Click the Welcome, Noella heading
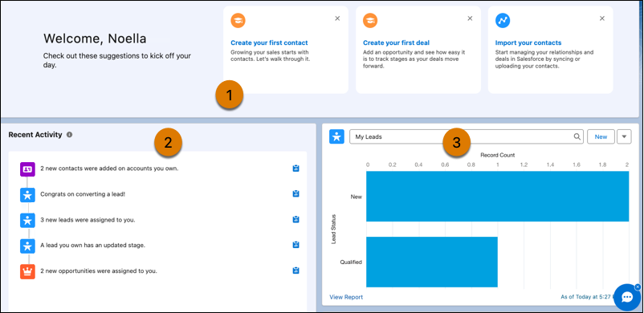The height and width of the screenshot is (313, 644). coord(95,39)
